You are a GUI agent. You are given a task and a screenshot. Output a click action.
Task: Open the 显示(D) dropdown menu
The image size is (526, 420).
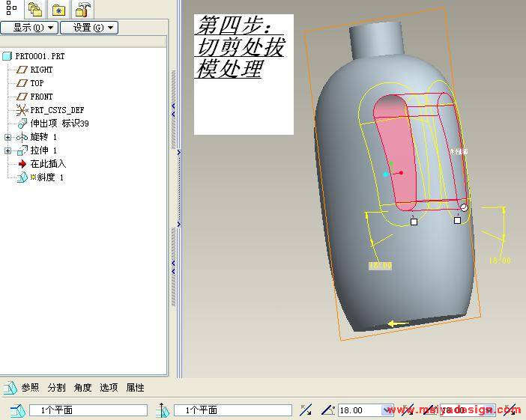(28, 28)
